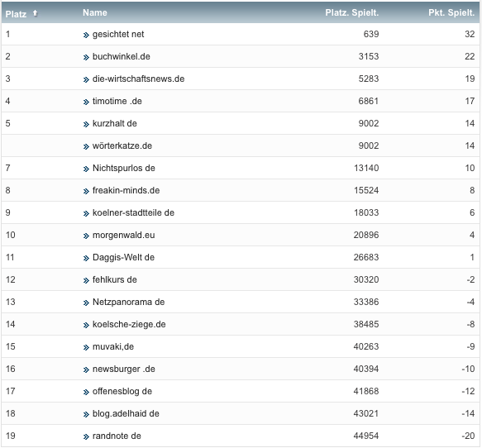Click the arrow icon before timotime .de
The height and width of the screenshot is (448, 482).
coord(86,102)
